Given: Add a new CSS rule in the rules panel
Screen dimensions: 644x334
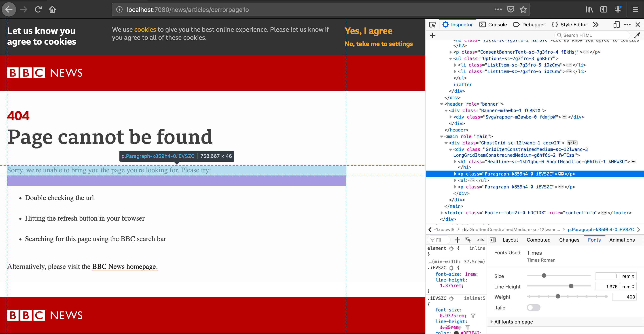Looking at the screenshot, I should pyautogui.click(x=458, y=240).
